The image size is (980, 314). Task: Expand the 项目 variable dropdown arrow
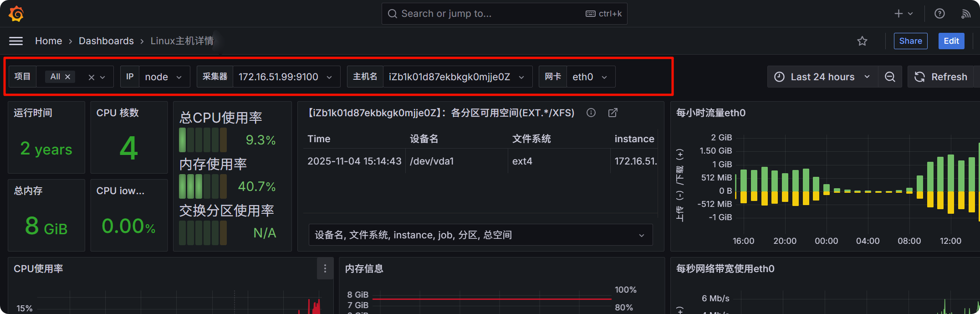click(x=103, y=77)
